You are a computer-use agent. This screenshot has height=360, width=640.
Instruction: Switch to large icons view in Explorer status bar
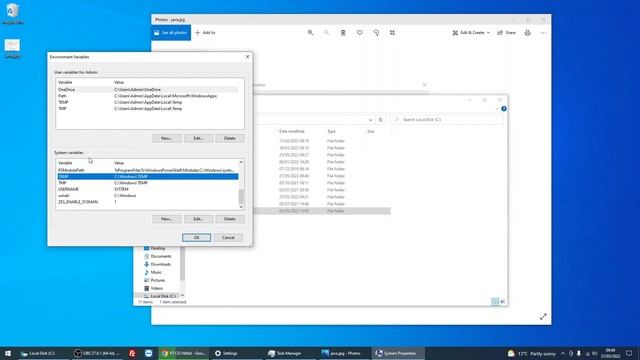point(503,302)
